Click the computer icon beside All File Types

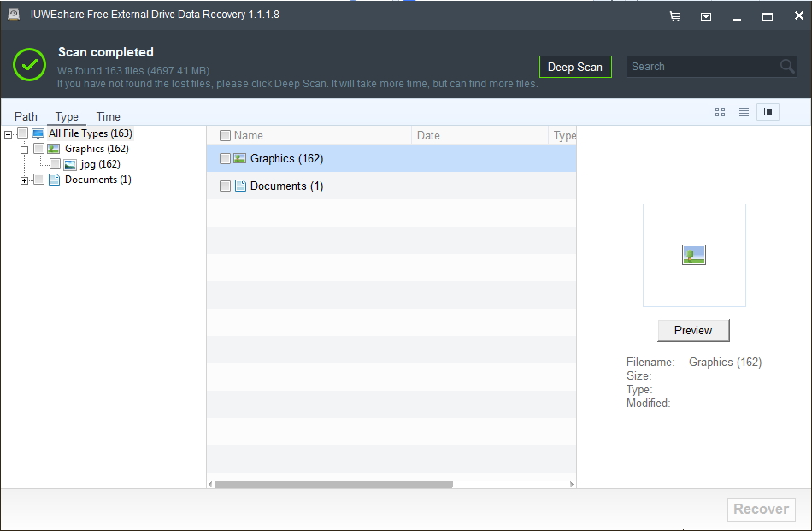pos(38,133)
